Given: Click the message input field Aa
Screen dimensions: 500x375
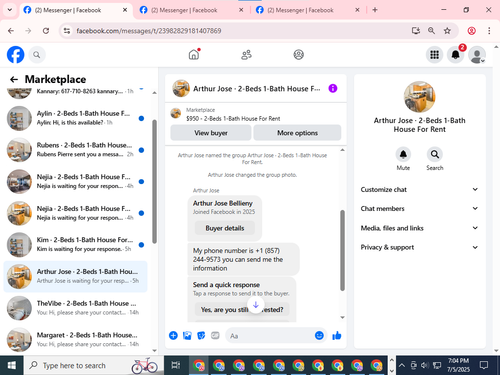Looking at the screenshot, I should [270, 336].
